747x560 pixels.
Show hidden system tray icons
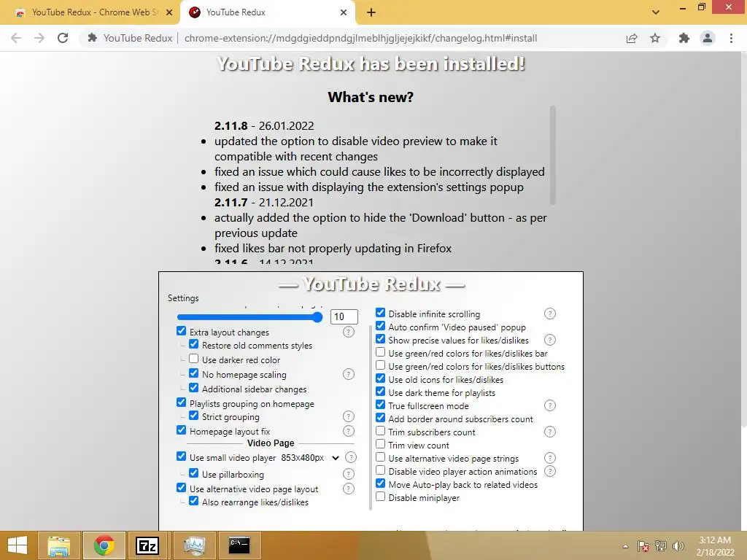point(625,547)
